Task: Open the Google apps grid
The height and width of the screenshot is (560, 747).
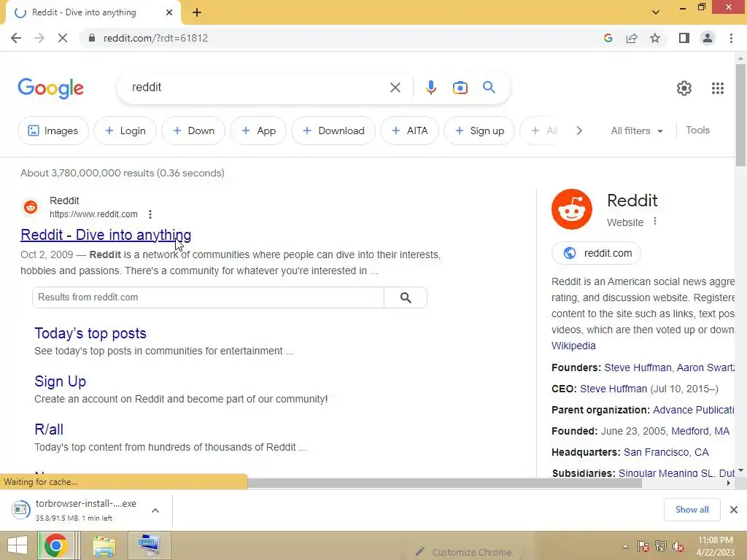Action: tap(718, 88)
